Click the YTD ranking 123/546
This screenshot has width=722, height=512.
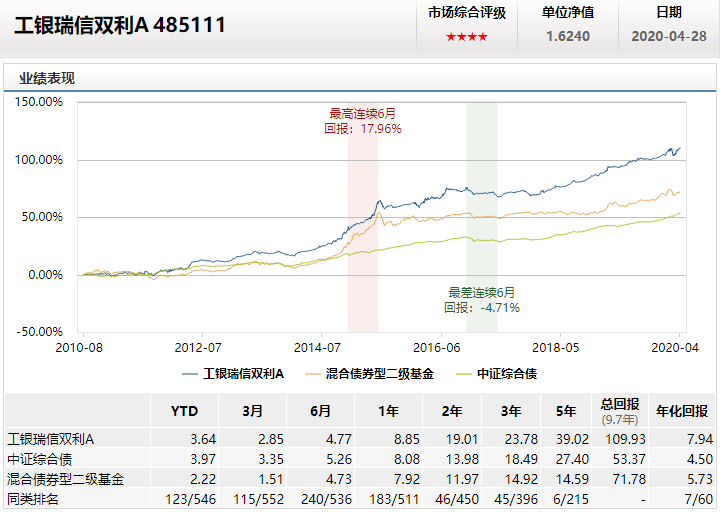(x=191, y=500)
